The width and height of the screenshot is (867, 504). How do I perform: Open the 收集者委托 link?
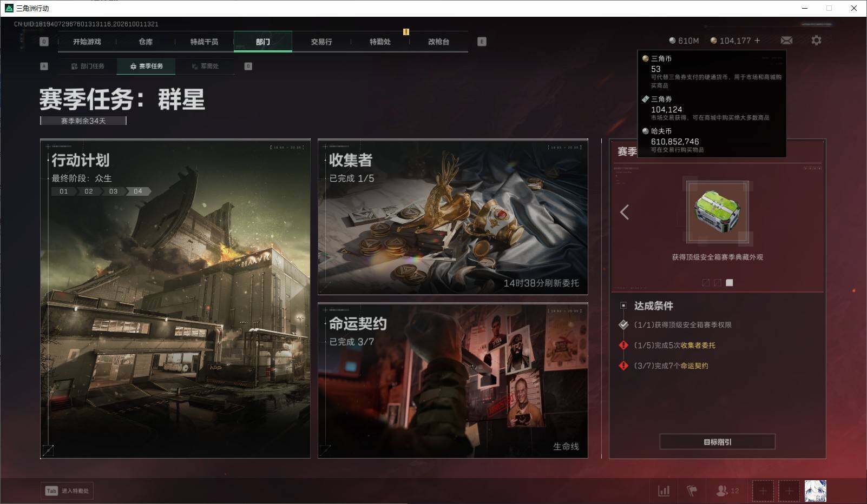[698, 345]
